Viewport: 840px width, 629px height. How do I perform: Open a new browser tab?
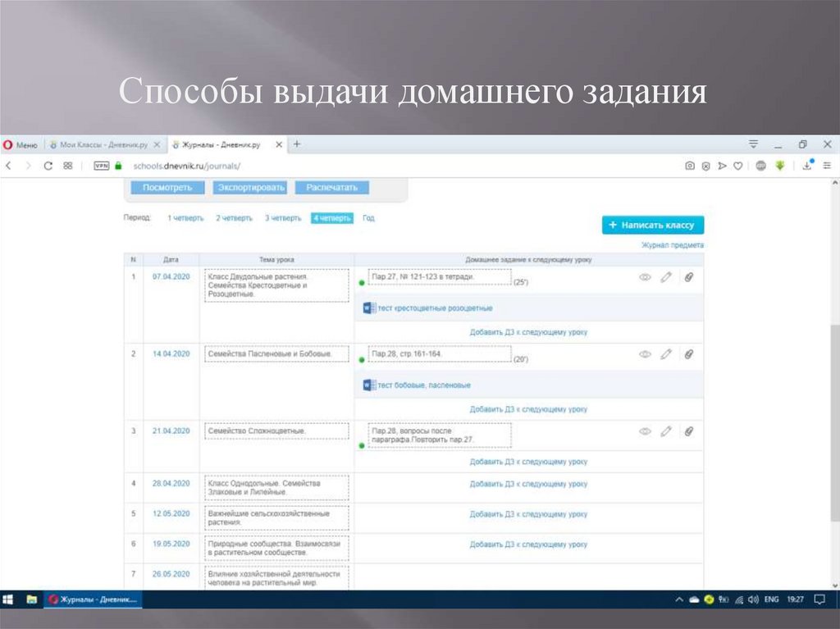click(x=297, y=144)
